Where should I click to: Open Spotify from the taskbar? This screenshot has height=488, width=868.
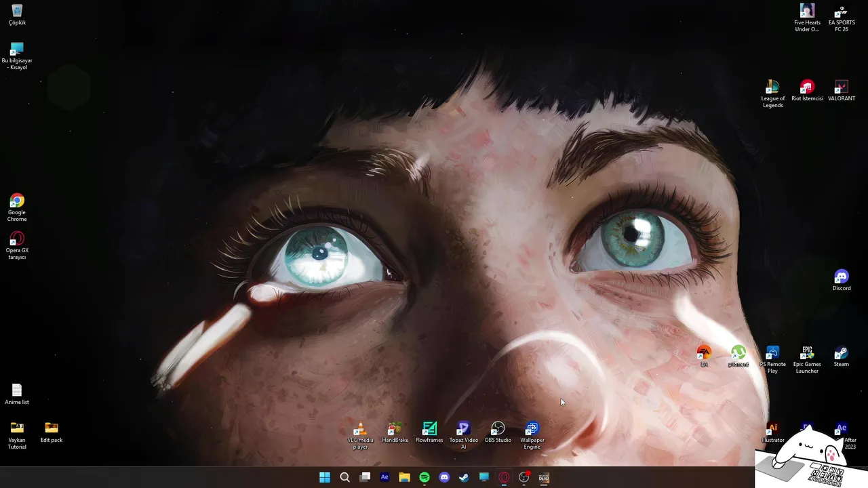(425, 477)
